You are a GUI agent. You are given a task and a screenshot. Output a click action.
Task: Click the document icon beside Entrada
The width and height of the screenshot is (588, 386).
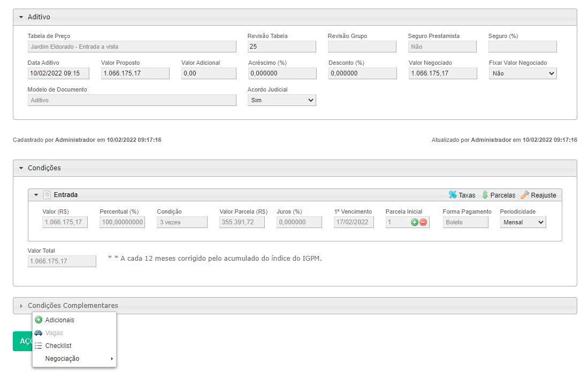(47, 195)
